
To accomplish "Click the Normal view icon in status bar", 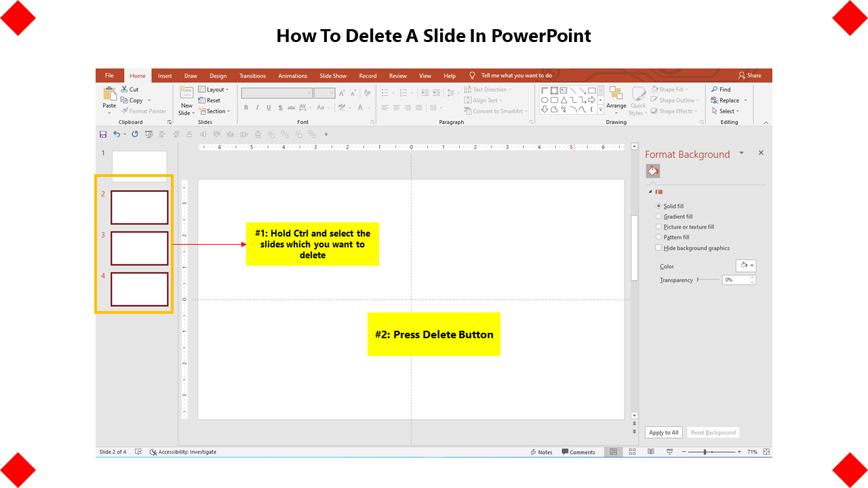I will click(x=614, y=451).
